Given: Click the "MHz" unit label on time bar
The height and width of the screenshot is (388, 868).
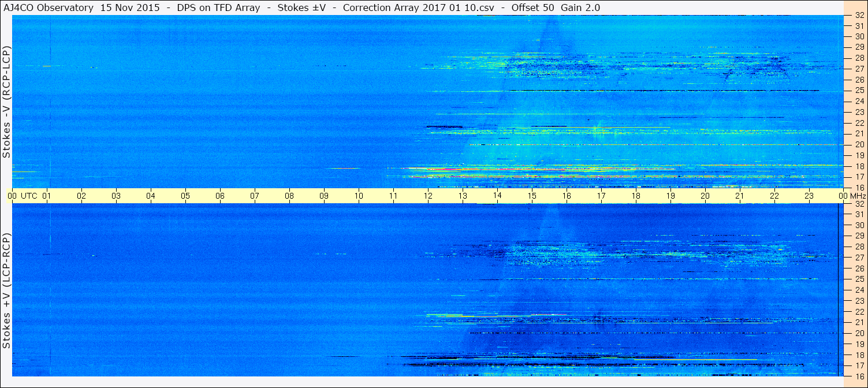Looking at the screenshot, I should pyautogui.click(x=858, y=196).
